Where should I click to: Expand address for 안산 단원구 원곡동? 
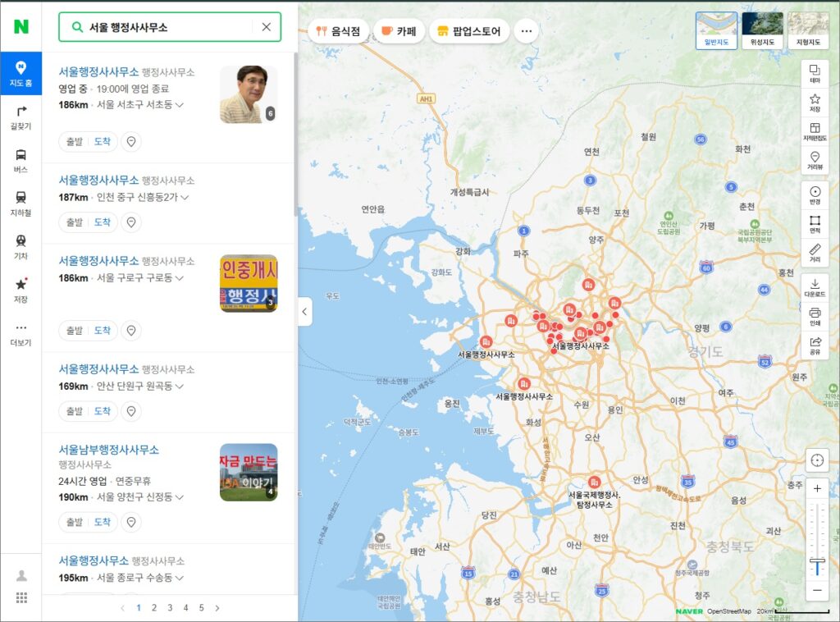(x=179, y=386)
